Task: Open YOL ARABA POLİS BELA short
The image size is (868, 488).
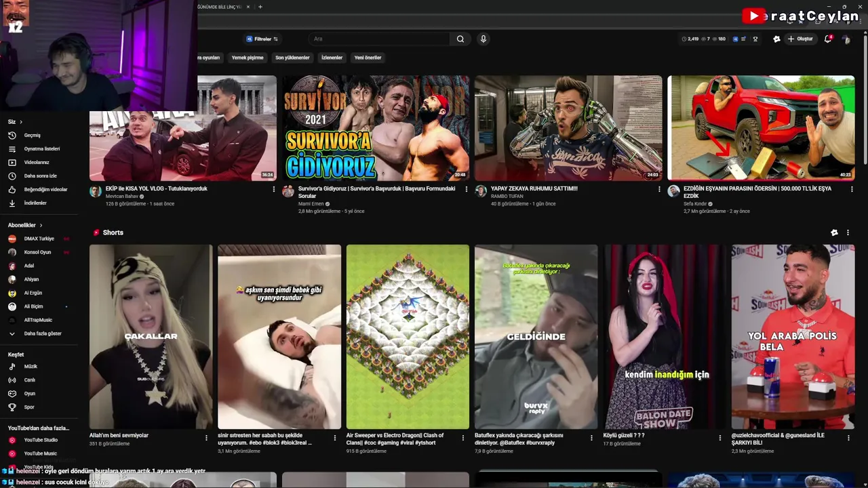Action: pyautogui.click(x=793, y=337)
